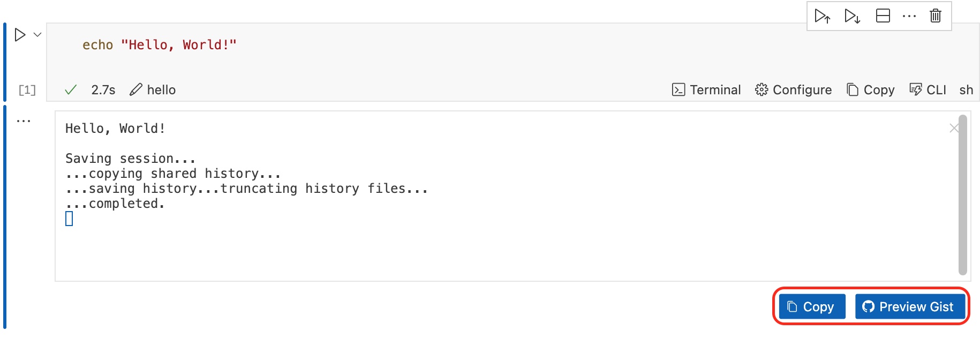Execute cells above using toolbar icon
Screen dimensions: 980x345
coord(823,16)
